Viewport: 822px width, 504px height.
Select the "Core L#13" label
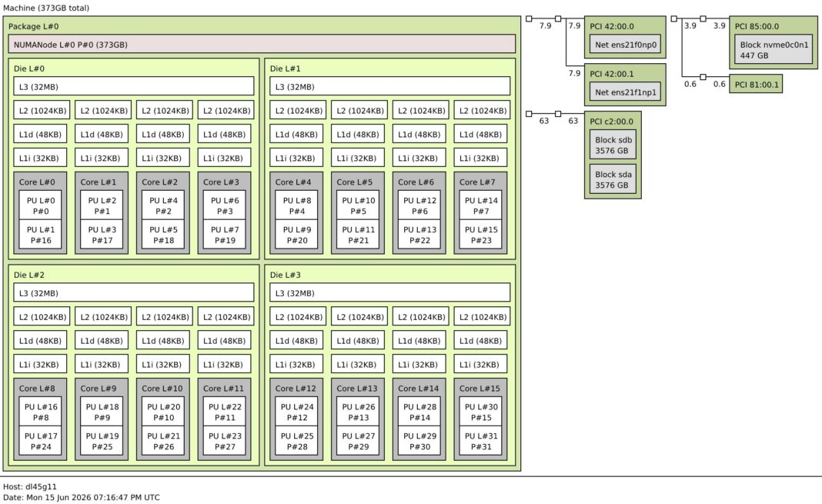357,389
